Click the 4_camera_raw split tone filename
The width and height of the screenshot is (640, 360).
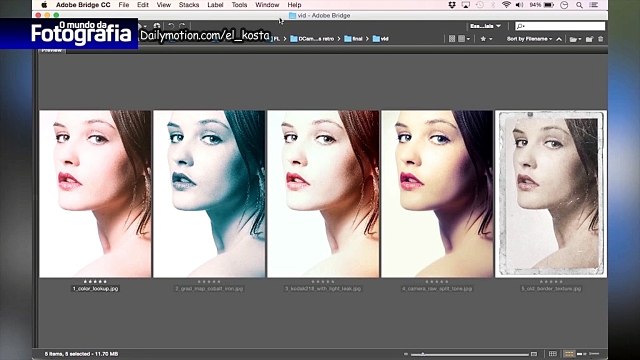click(x=437, y=289)
